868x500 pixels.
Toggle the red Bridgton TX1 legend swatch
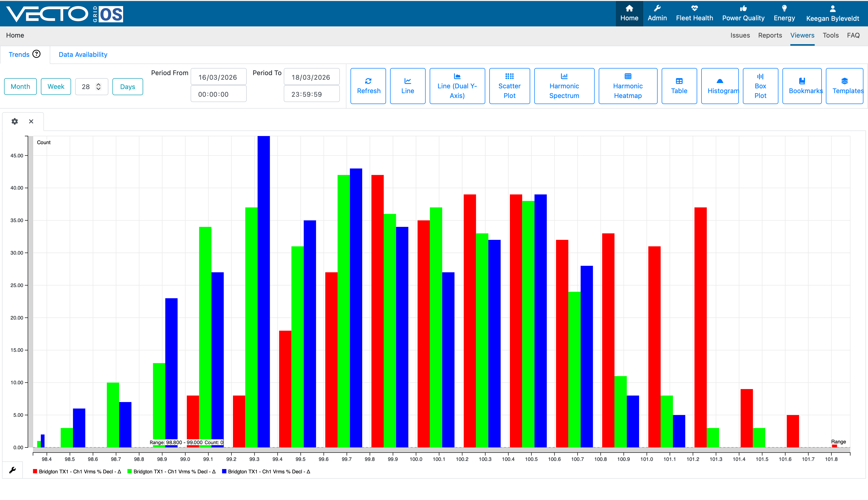(x=35, y=471)
